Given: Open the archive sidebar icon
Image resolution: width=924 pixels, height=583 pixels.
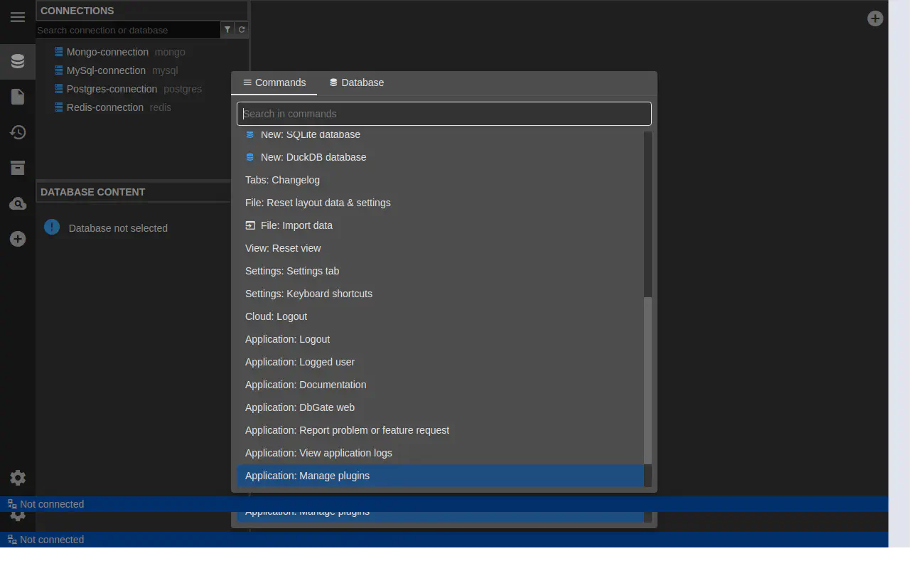Looking at the screenshot, I should click(x=18, y=168).
